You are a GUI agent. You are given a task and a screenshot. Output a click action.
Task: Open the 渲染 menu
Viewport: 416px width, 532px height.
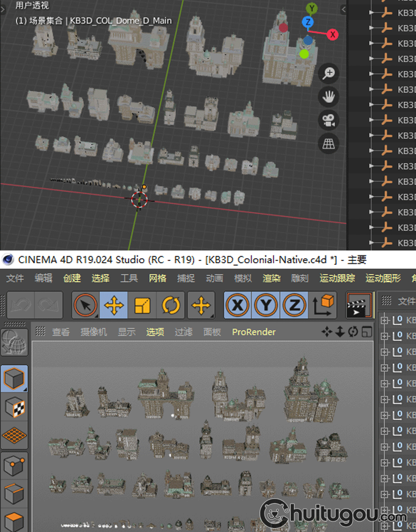point(271,278)
